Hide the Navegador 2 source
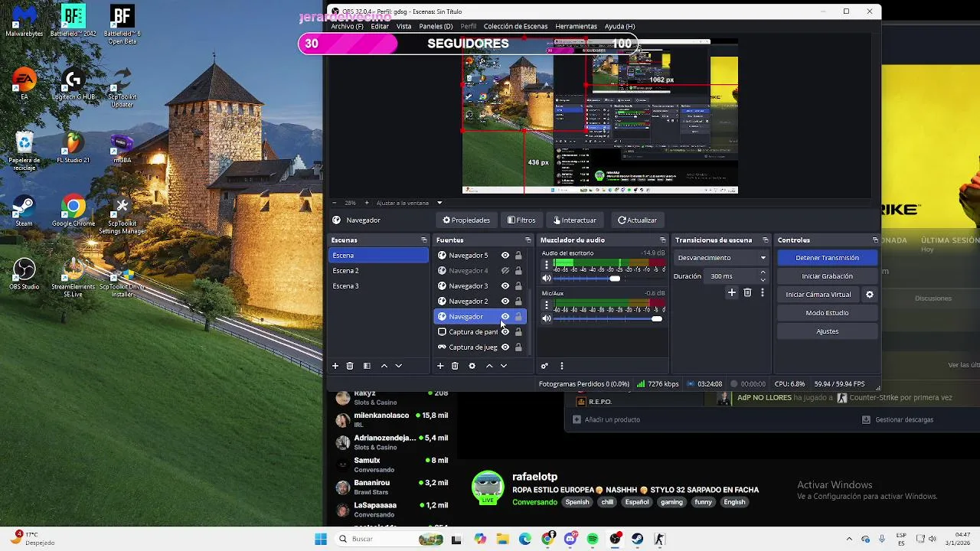Image resolution: width=980 pixels, height=551 pixels. click(505, 302)
